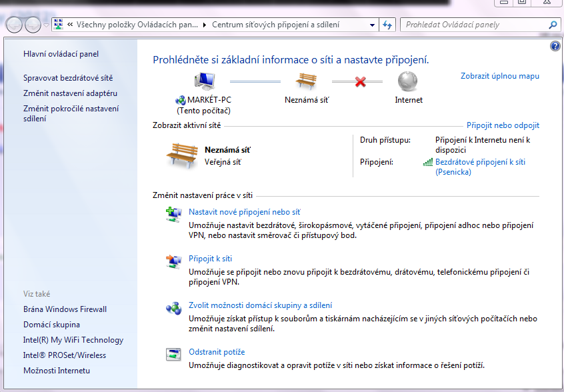Go back with the Back arrow button
This screenshot has height=392, width=564.
pyautogui.click(x=15, y=25)
